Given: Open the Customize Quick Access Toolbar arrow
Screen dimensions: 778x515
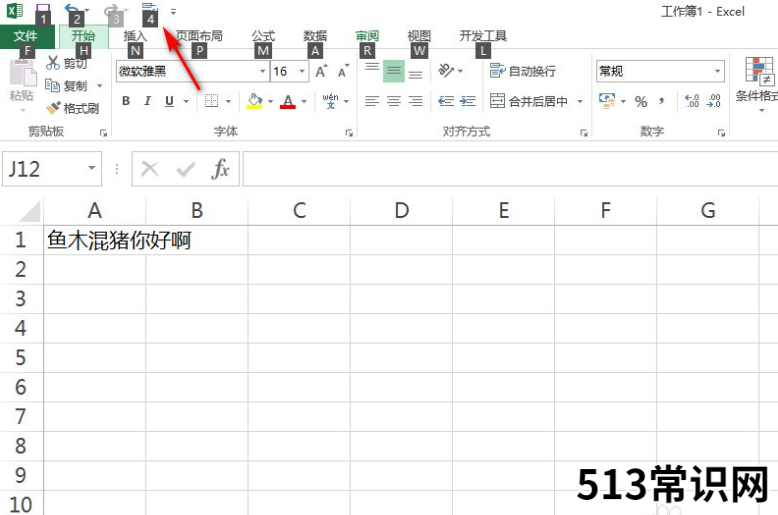Looking at the screenshot, I should point(173,11).
